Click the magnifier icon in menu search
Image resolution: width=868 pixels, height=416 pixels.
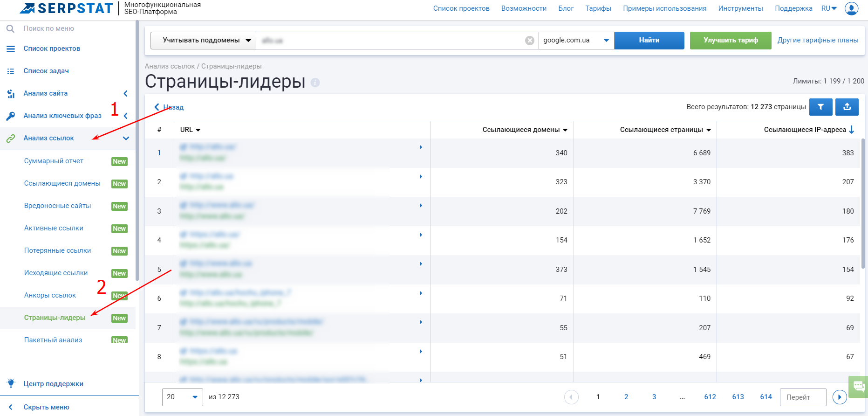point(10,28)
